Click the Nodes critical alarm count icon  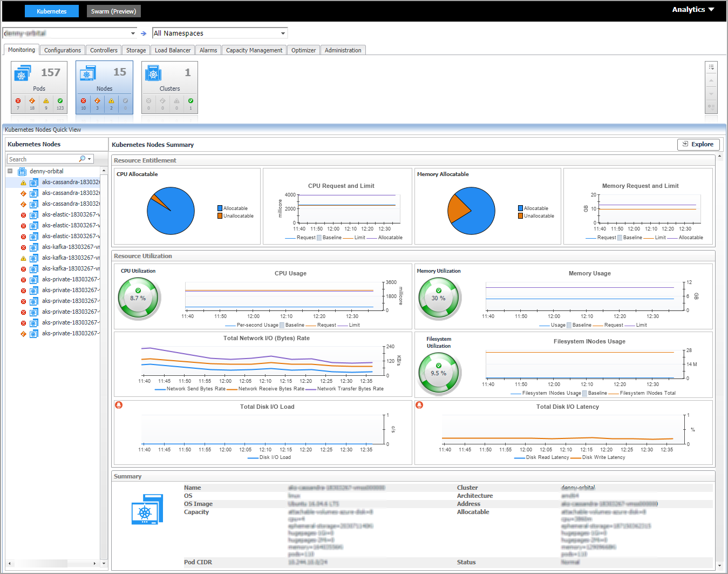(x=83, y=101)
